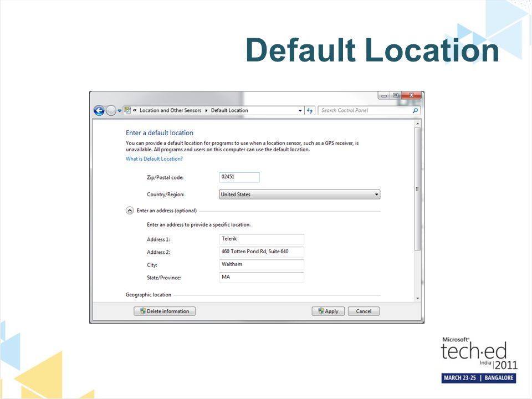
Task: Open the What is Default Location link
Action: [x=154, y=159]
